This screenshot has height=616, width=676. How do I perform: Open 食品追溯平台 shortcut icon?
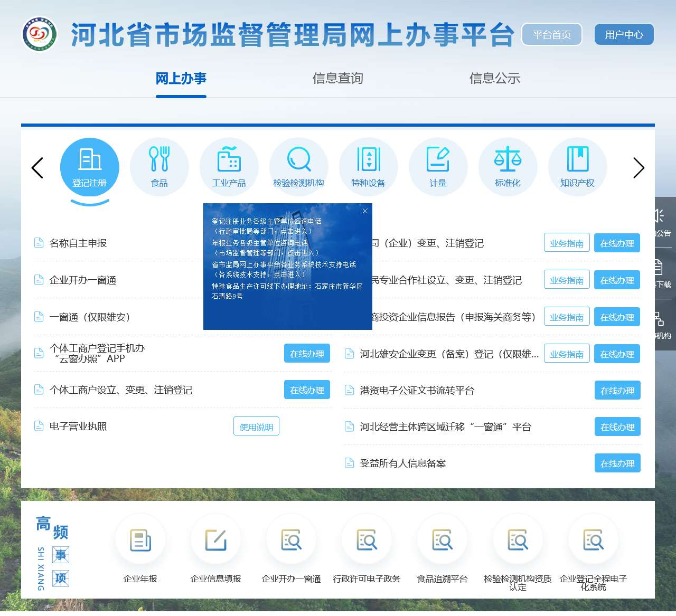coord(443,540)
